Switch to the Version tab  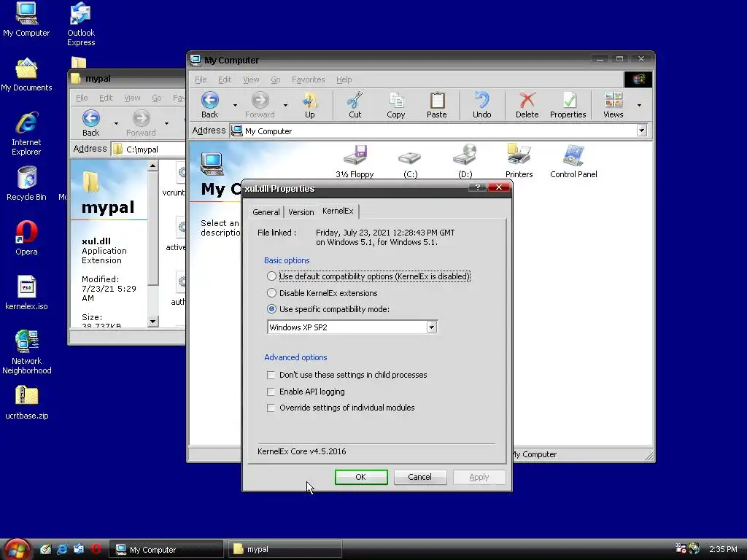(x=301, y=212)
